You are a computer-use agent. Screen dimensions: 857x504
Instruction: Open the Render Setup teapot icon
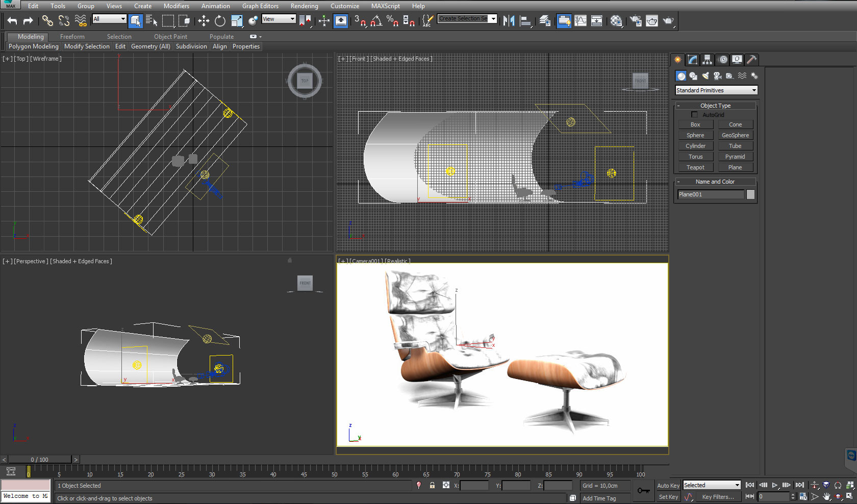[x=636, y=21]
